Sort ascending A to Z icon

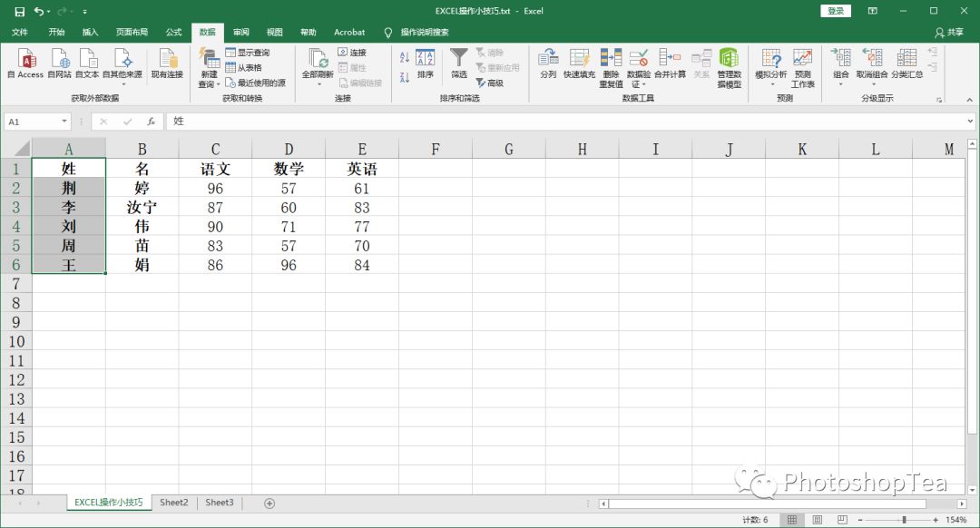click(x=405, y=57)
